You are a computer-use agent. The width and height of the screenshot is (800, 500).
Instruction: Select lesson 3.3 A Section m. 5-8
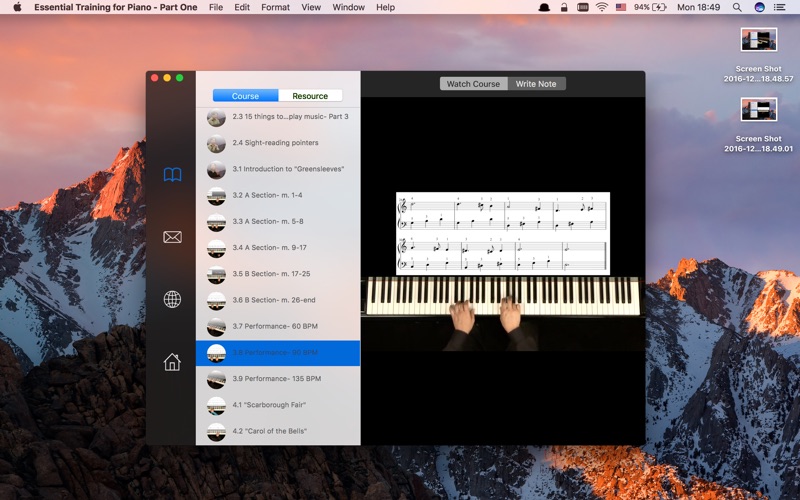click(278, 221)
